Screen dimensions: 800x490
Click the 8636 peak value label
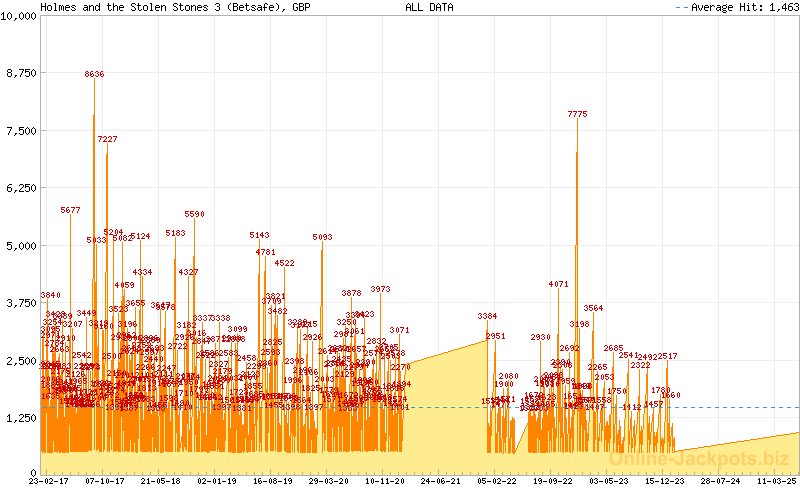[x=95, y=74]
